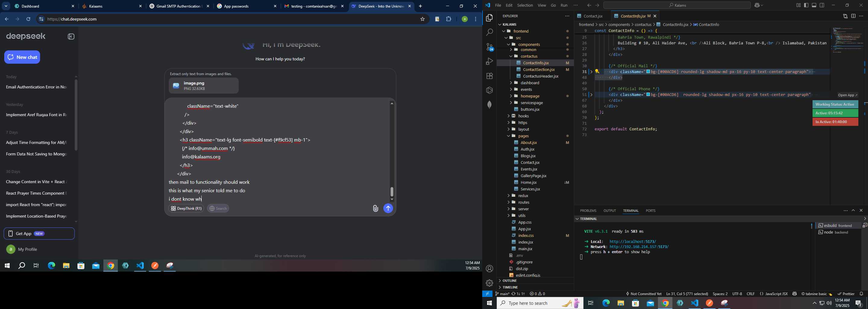
Task: Click the Chrome address bar URL
Action: tap(72, 19)
